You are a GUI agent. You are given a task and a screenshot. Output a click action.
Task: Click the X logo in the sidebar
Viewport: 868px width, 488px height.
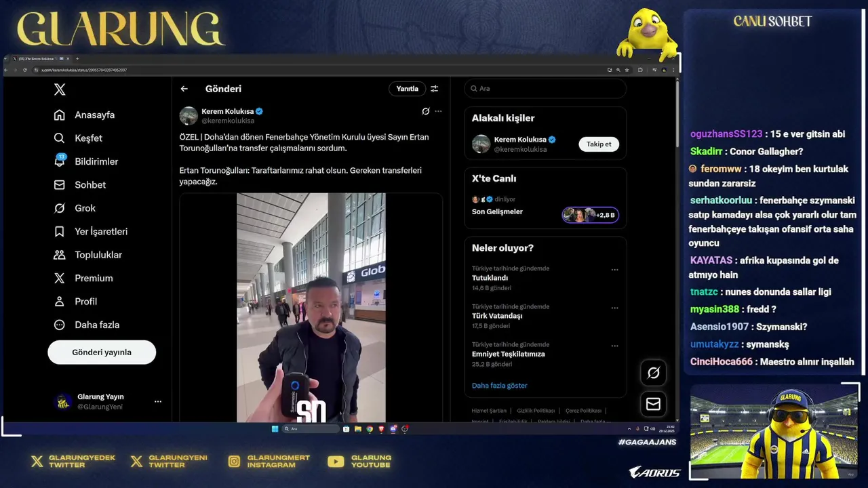tap(60, 89)
